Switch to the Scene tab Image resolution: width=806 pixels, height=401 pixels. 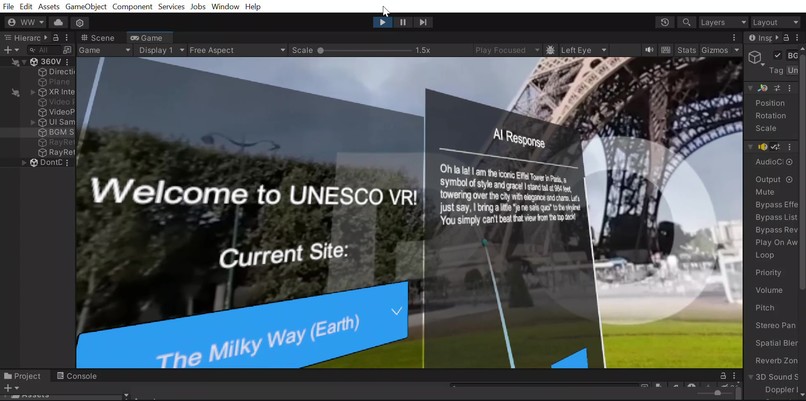(98, 38)
